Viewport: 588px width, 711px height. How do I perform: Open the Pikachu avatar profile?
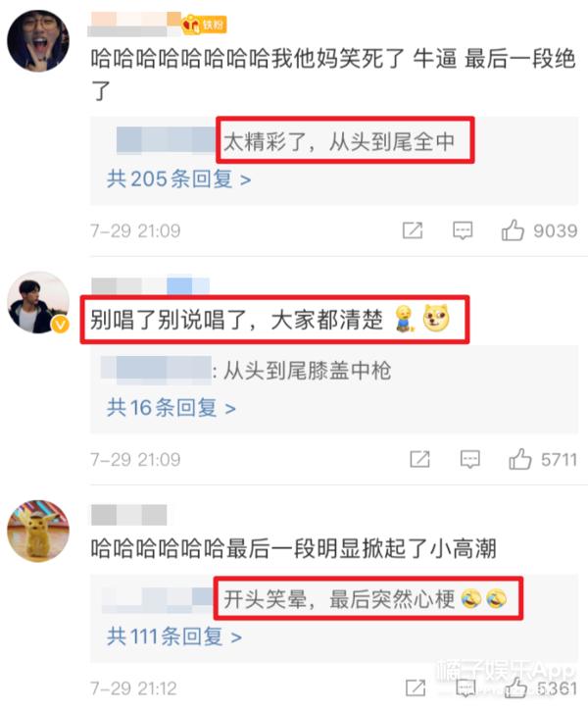point(38,531)
